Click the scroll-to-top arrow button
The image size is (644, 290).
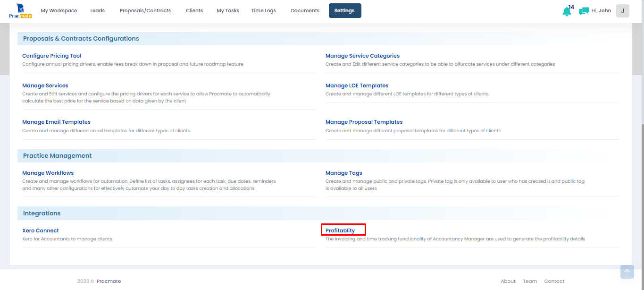point(627,272)
